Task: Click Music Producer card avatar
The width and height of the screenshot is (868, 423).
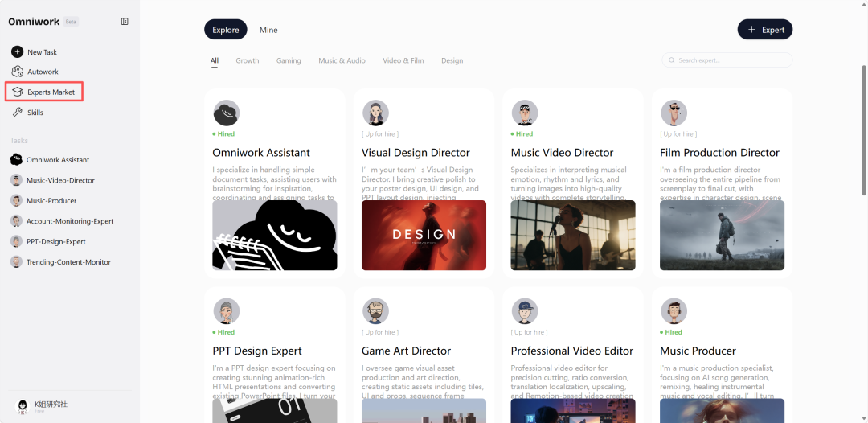Action: click(x=674, y=311)
